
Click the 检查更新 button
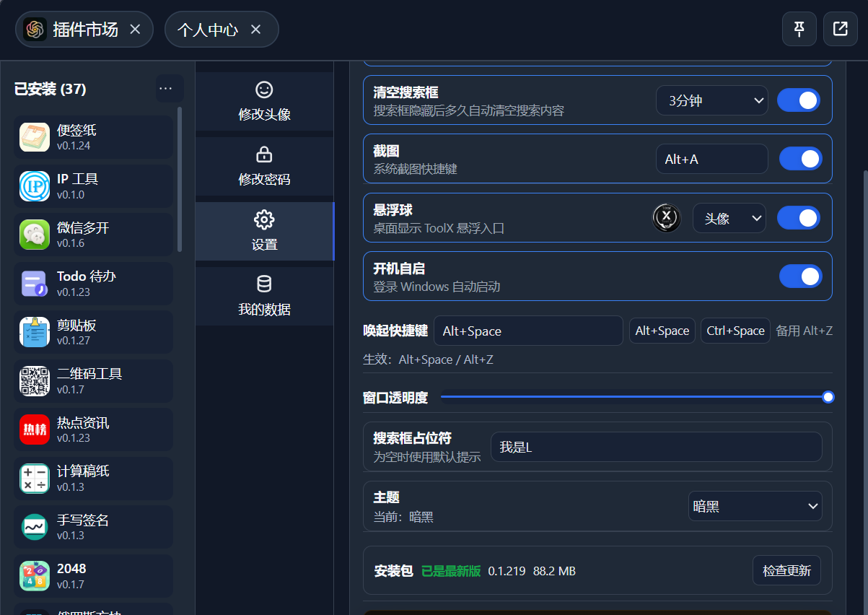click(x=786, y=570)
